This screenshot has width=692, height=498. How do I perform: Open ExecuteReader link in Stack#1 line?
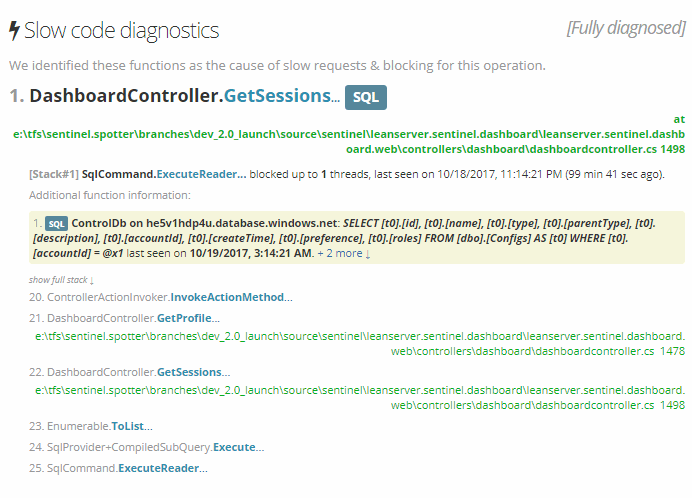click(202, 174)
